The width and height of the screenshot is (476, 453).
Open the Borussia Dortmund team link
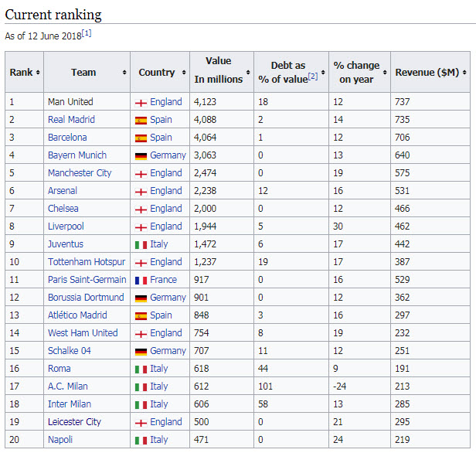[86, 298]
